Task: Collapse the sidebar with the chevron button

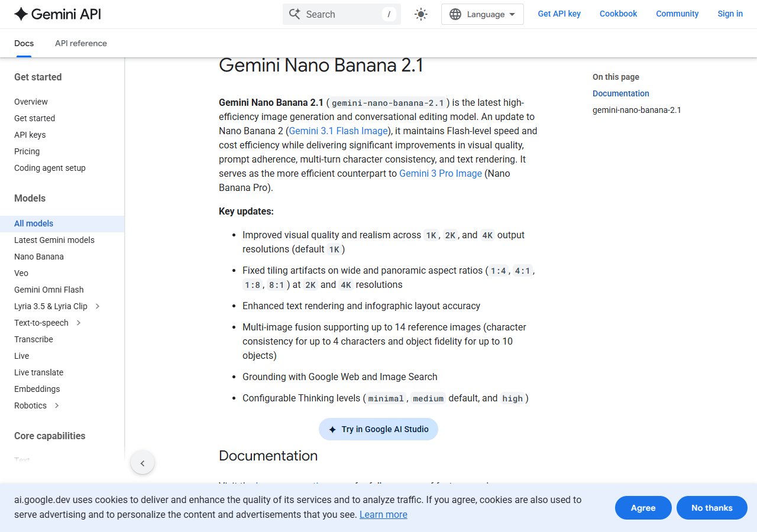Action: point(143,463)
